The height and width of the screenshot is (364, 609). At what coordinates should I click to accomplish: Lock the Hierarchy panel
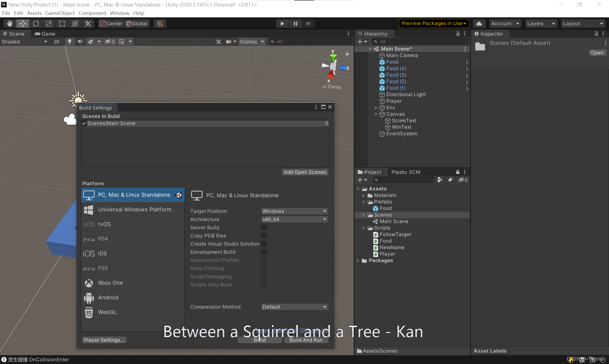tap(458, 34)
